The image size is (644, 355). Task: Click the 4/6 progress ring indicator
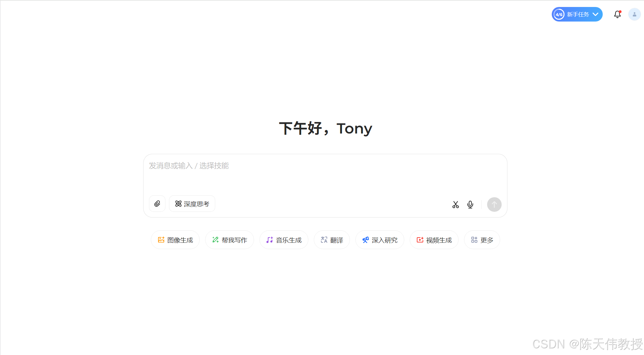coord(559,14)
